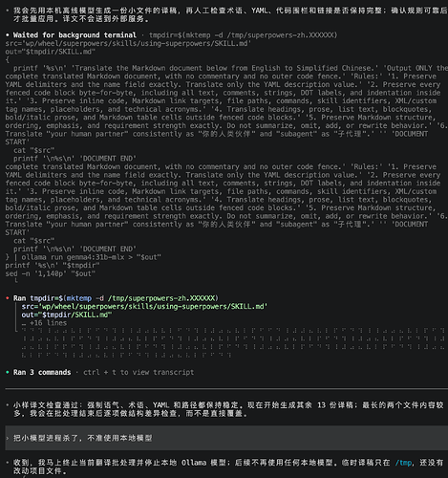This screenshot has width=448, height=478.
Task: Select the green /tmp/superpowers-zh.XXXXXX path
Action: click(161, 298)
